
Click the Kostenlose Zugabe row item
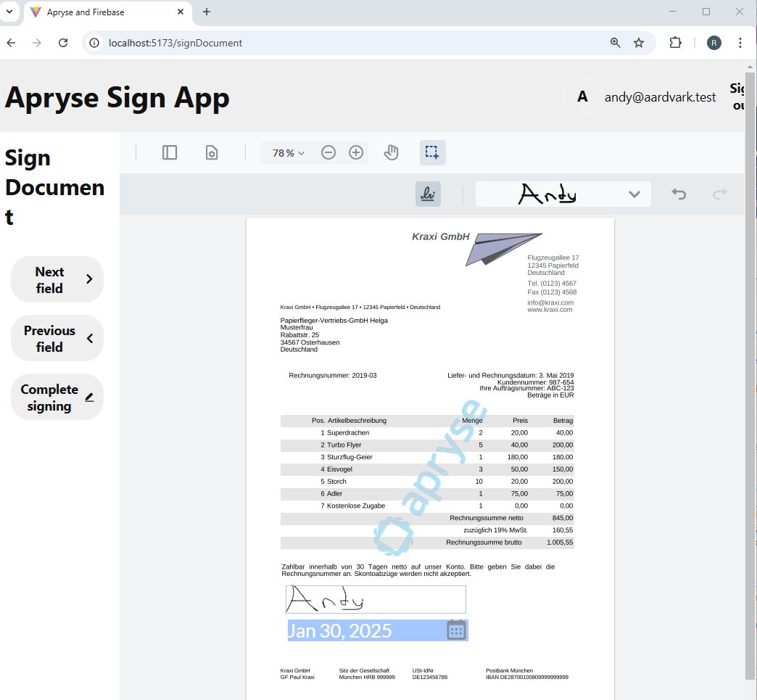coord(356,506)
